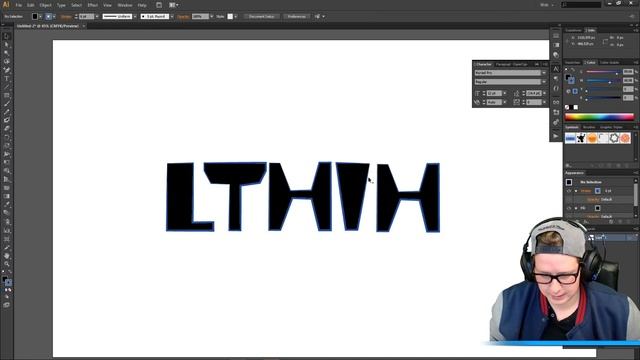Select the starfish symbol thumbnail
This screenshot has height=360, width=640.
(x=581, y=138)
